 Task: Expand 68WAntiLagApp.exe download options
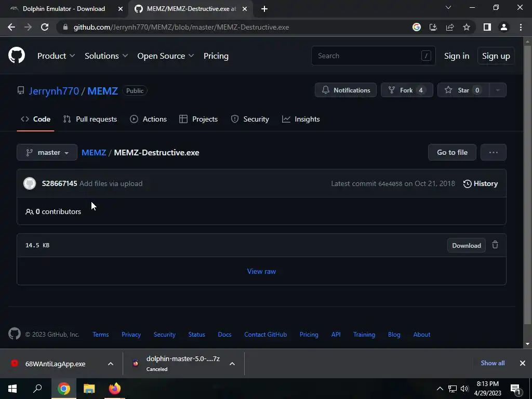click(x=111, y=364)
